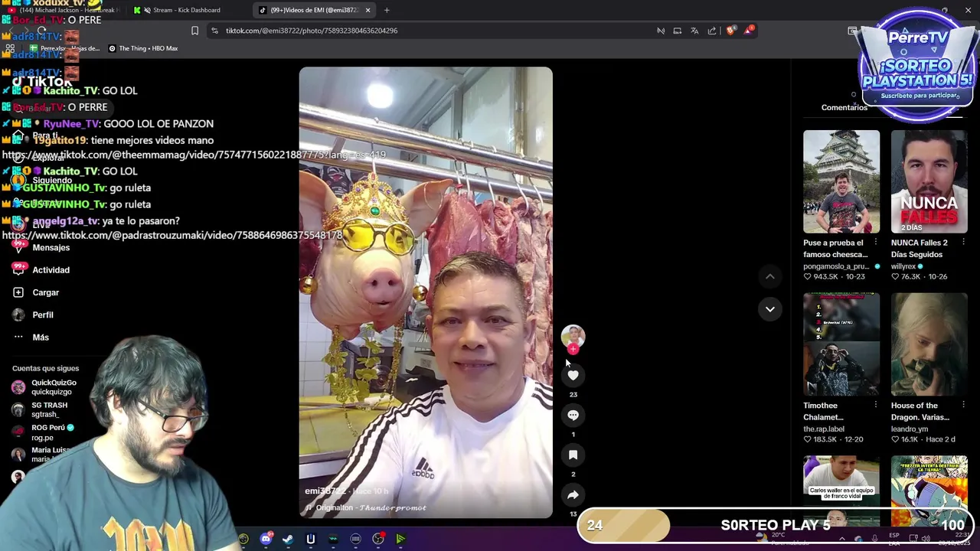
Task: Open Steam from the taskbar
Action: pyautogui.click(x=288, y=539)
